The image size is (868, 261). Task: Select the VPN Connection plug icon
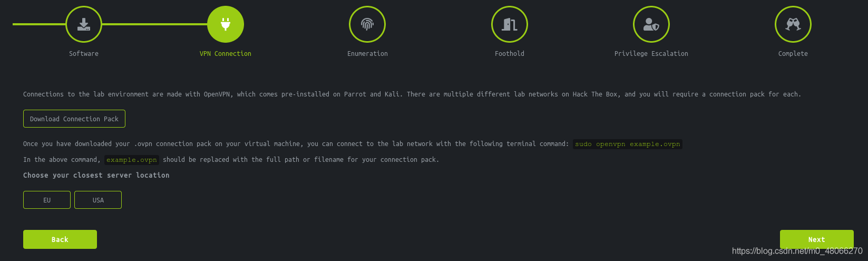(x=226, y=24)
